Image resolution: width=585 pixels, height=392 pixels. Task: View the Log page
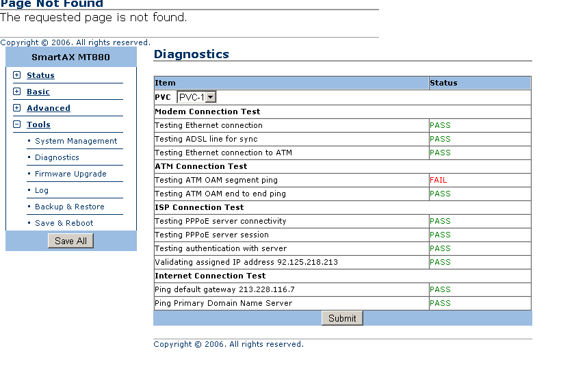click(x=42, y=190)
